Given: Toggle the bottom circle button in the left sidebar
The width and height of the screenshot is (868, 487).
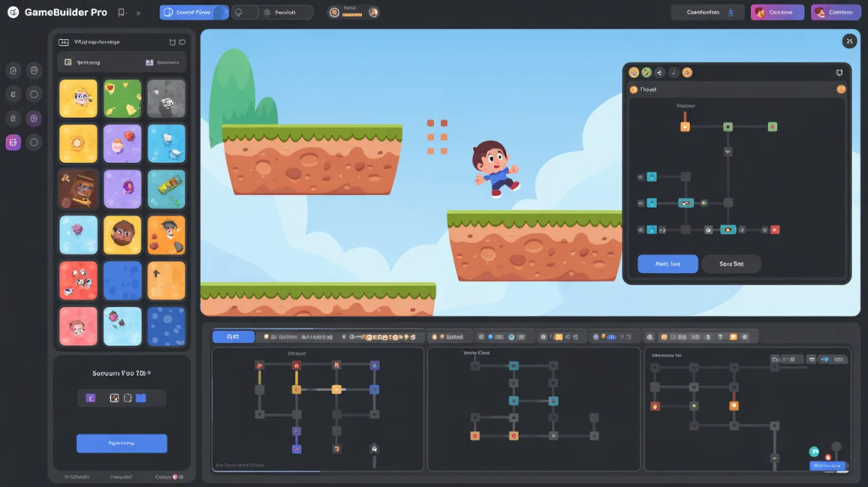Looking at the screenshot, I should point(34,143).
